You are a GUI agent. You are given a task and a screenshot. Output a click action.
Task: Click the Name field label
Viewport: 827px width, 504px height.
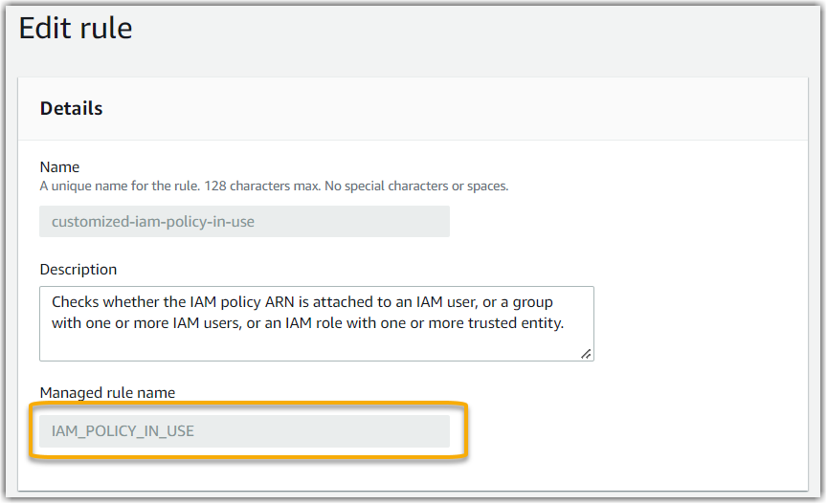pos(59,167)
